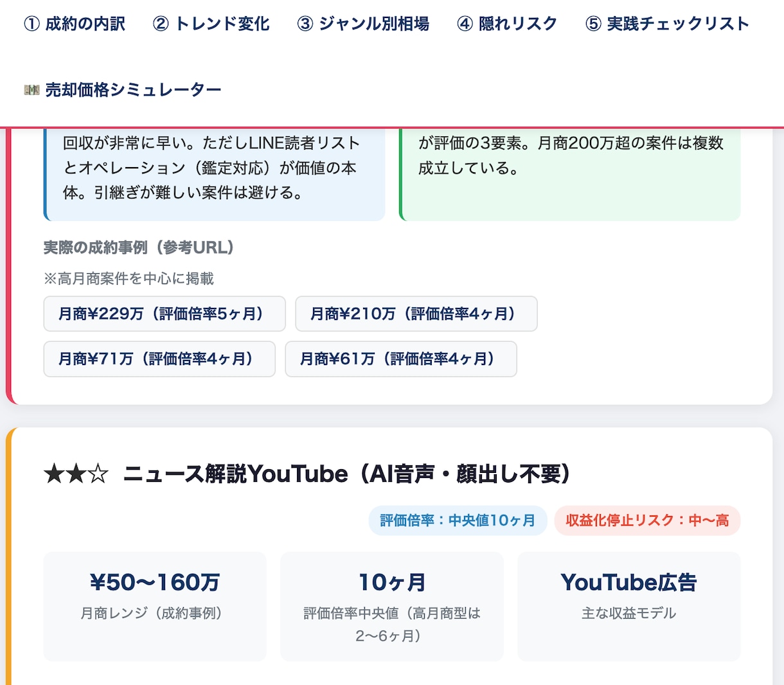
Task: Go to ② トレンド変化 section
Action: click(x=211, y=24)
